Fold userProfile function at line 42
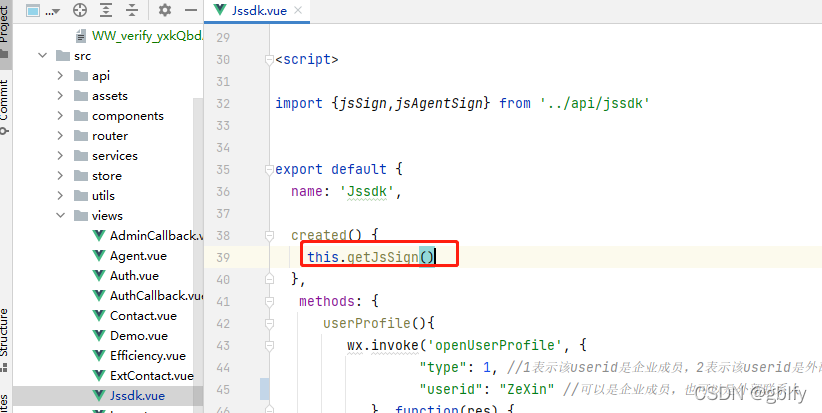 pos(269,324)
